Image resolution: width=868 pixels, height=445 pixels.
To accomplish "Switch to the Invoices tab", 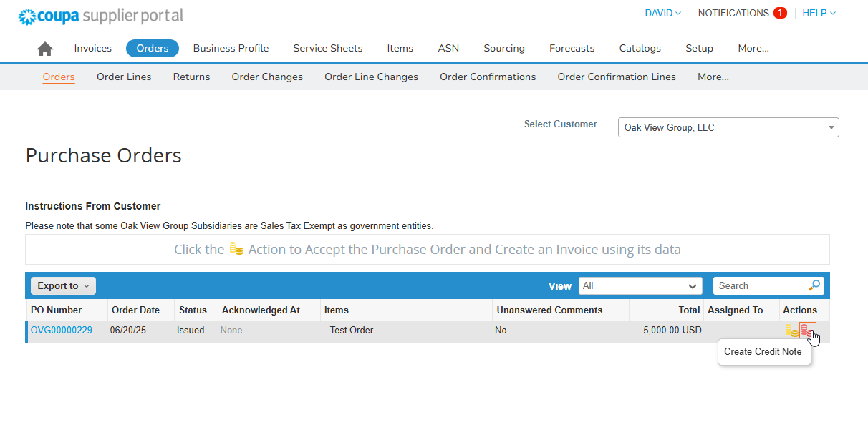I will pos(93,49).
